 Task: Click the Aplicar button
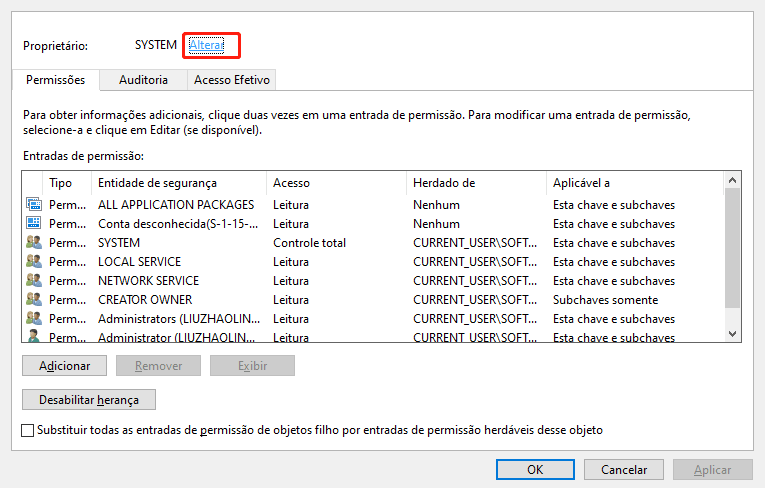713,470
